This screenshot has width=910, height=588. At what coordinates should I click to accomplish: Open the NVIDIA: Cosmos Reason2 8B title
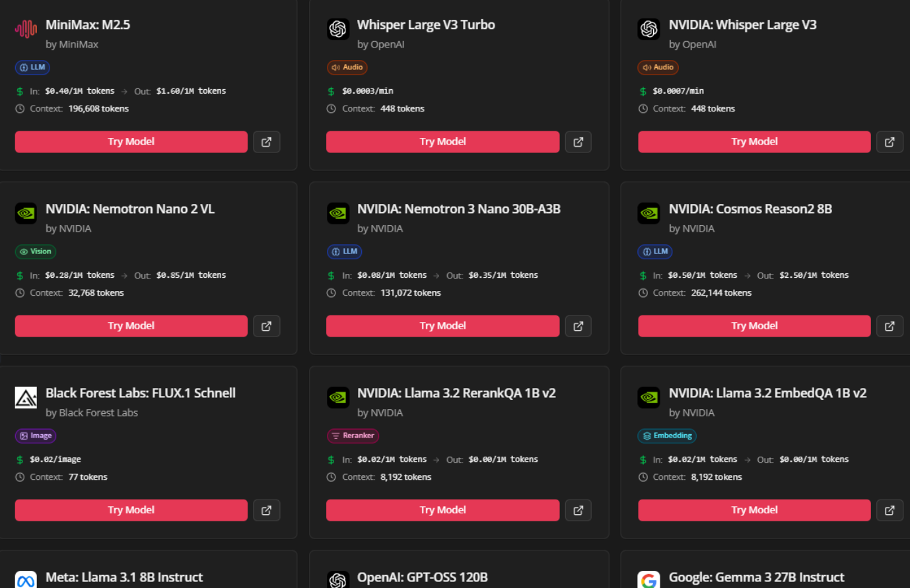[x=750, y=209]
